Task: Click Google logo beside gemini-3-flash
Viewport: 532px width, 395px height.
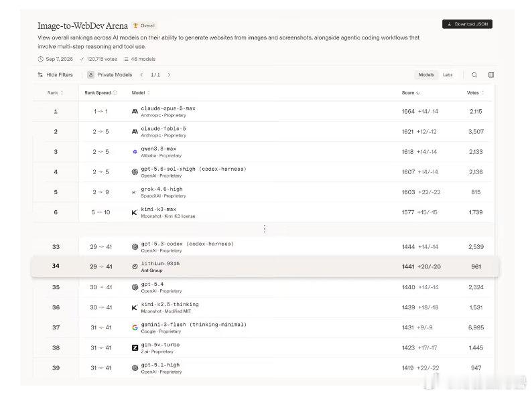Action: (135, 327)
